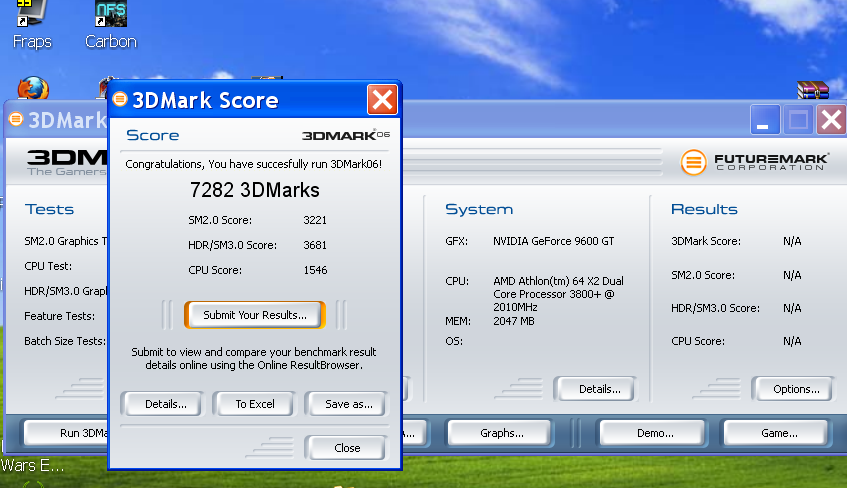Click the Feature Tests label
This screenshot has height=488, width=847.
click(x=59, y=316)
